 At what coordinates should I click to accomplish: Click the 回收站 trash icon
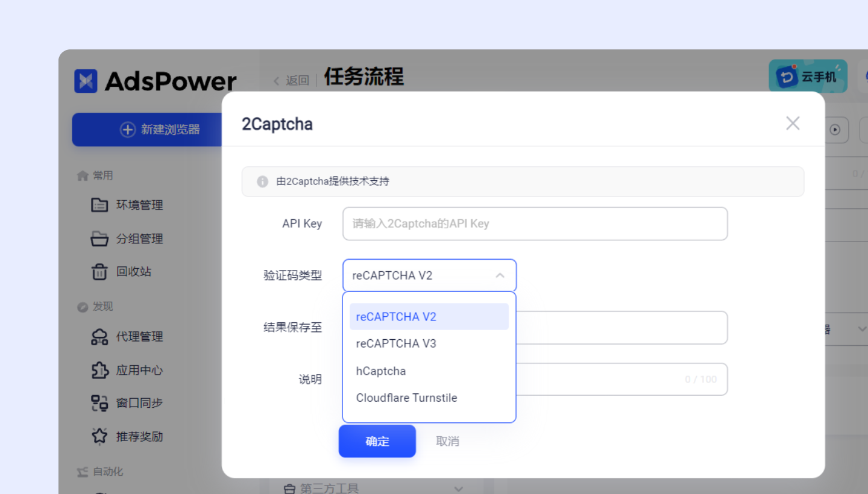tap(99, 272)
